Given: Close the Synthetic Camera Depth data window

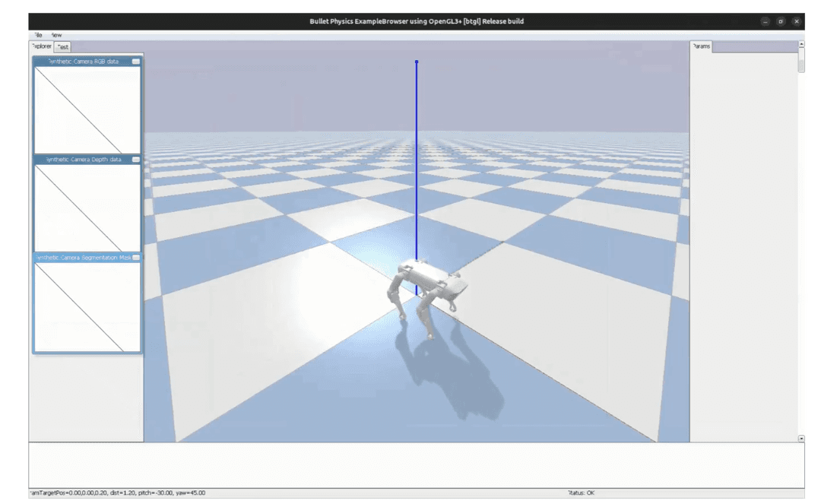Looking at the screenshot, I should click(136, 160).
